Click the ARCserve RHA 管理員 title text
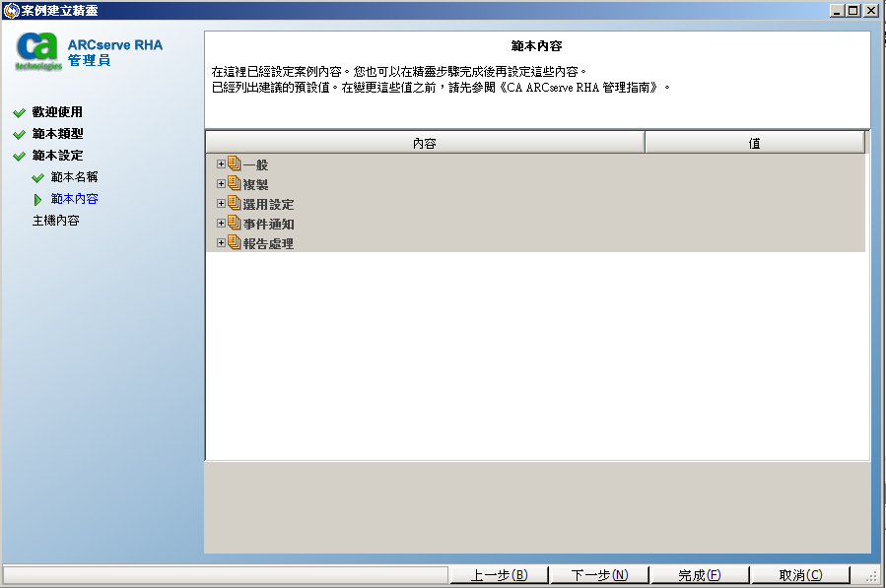Viewport: 886px width, 588px height. click(x=114, y=52)
